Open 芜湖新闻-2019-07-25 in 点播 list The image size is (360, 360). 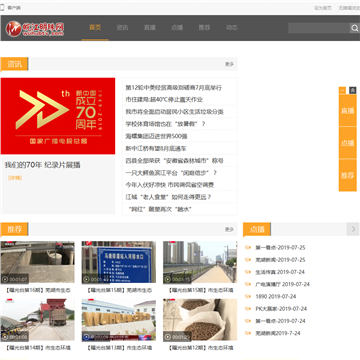click(x=280, y=260)
